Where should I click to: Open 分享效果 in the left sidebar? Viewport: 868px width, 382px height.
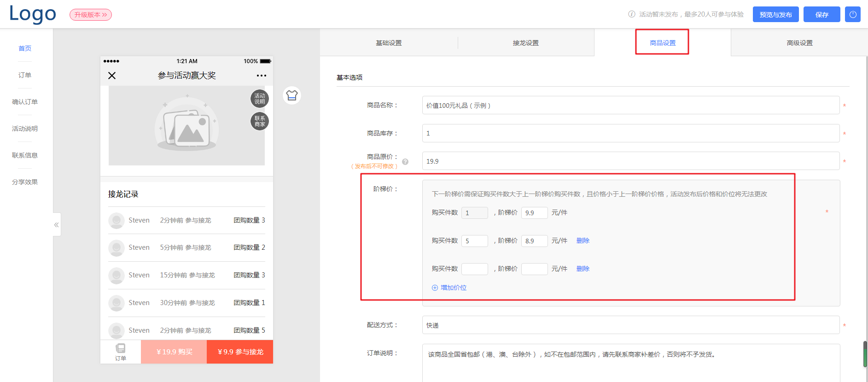pos(25,182)
